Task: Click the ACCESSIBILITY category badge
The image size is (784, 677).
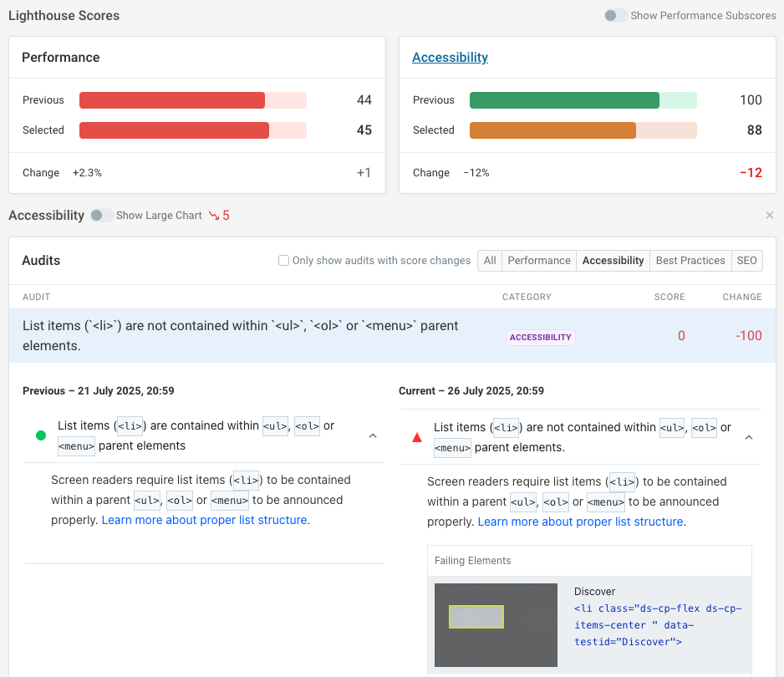Action: 540,337
